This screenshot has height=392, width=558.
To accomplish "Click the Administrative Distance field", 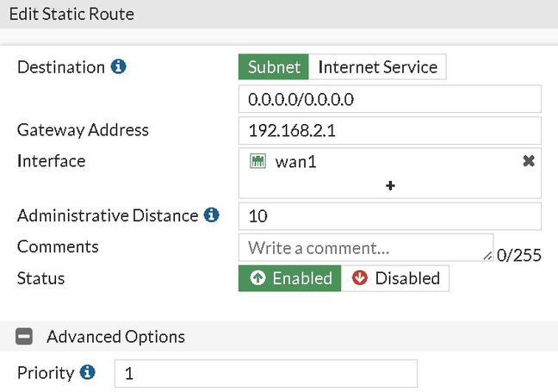I will (389, 215).
